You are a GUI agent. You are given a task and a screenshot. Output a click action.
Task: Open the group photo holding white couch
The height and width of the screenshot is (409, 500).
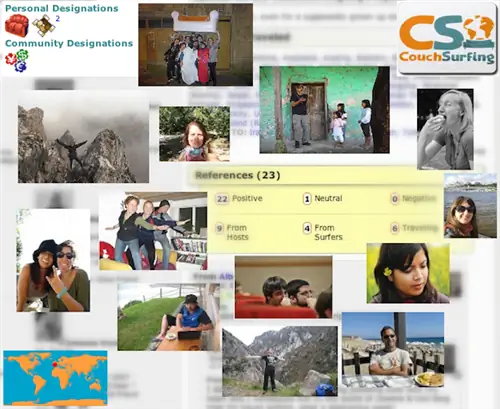pyautogui.click(x=196, y=45)
